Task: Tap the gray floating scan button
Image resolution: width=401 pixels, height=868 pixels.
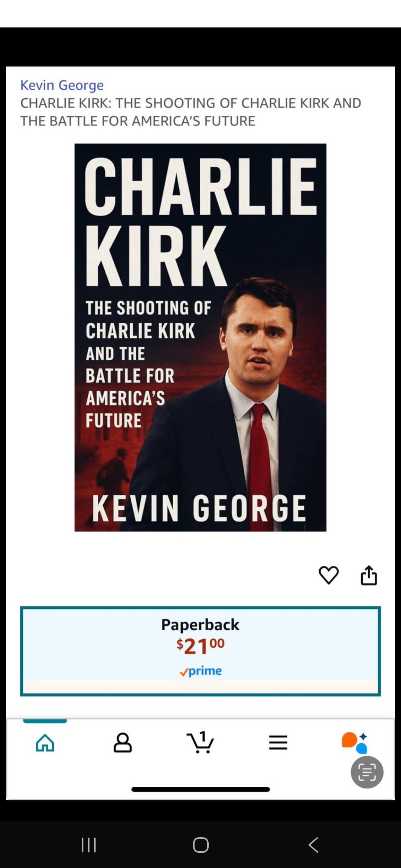Action: click(367, 772)
